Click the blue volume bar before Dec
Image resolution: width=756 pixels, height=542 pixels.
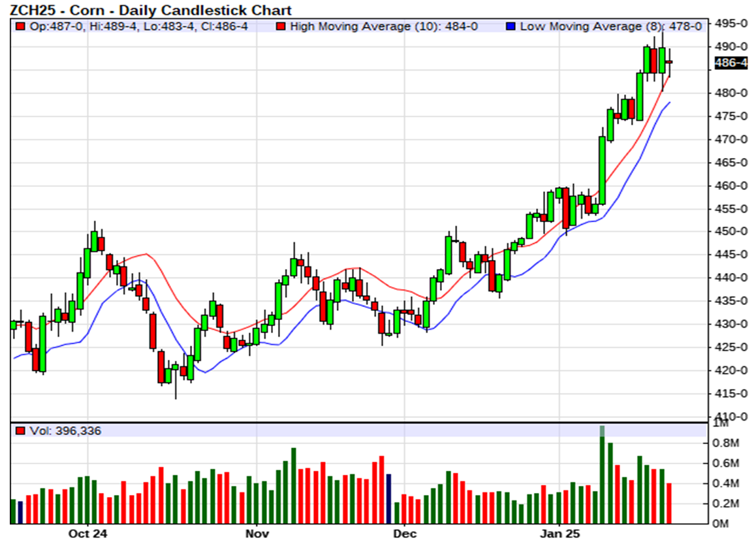[x=388, y=499]
